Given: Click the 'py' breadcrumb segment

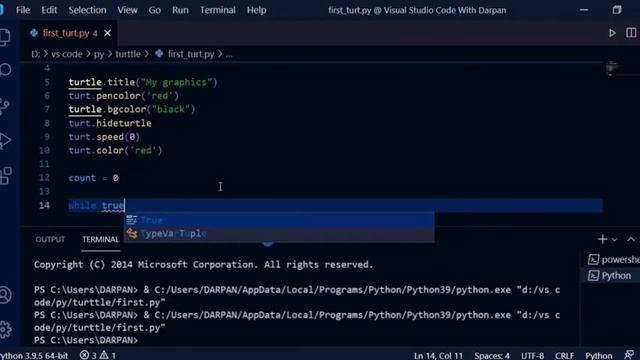Looking at the screenshot, I should [99, 54].
